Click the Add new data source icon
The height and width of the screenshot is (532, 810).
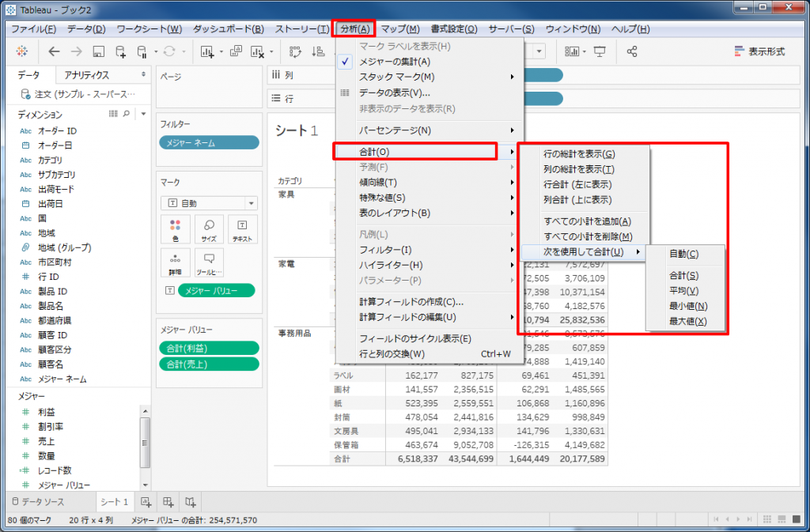coord(120,51)
